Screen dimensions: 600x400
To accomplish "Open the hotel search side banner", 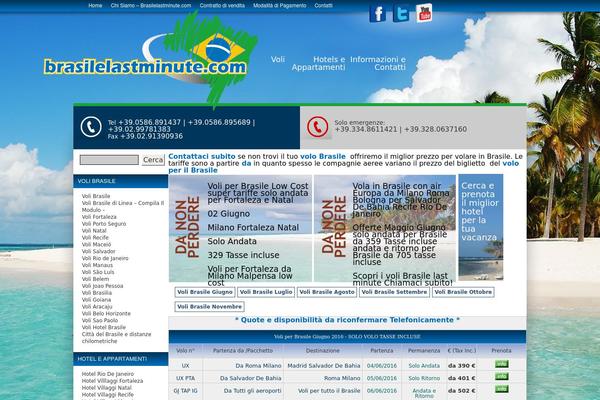I will (481, 227).
